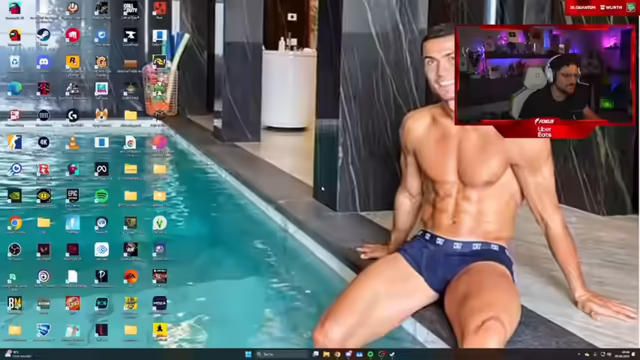Screen dimensions: 640x360
Task: Launch Epic Games Launcher icon
Action: [x=73, y=196]
